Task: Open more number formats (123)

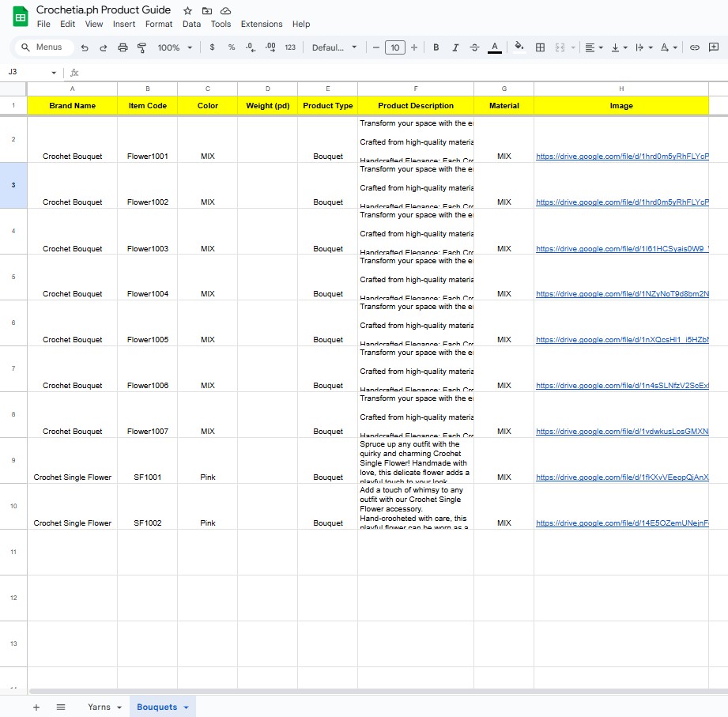Action: (290, 47)
